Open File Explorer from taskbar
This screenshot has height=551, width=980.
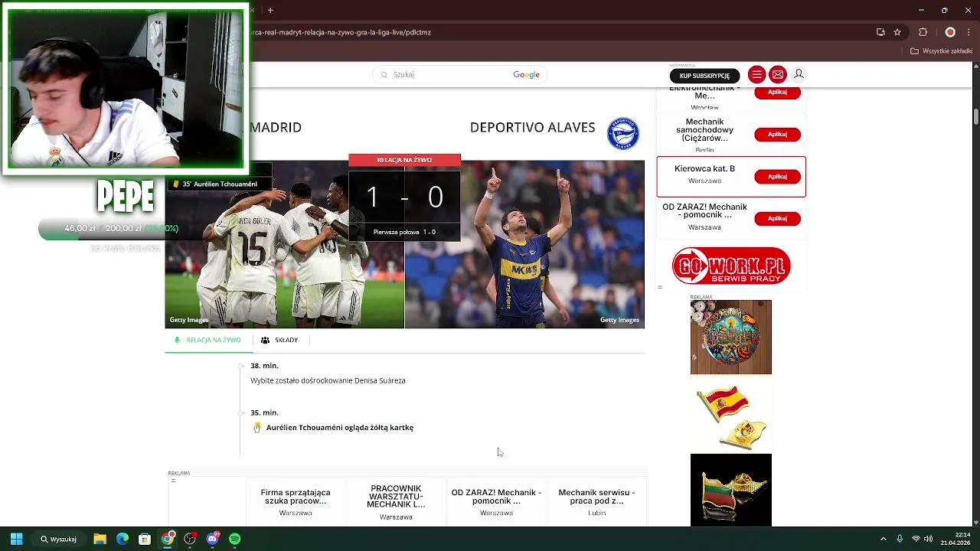pyautogui.click(x=100, y=539)
